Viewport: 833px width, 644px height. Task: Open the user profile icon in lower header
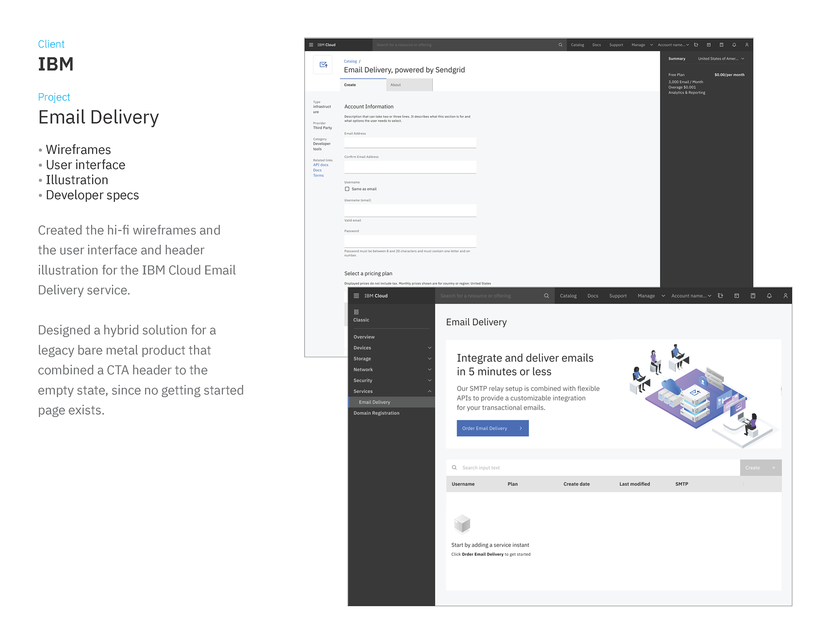coord(785,296)
